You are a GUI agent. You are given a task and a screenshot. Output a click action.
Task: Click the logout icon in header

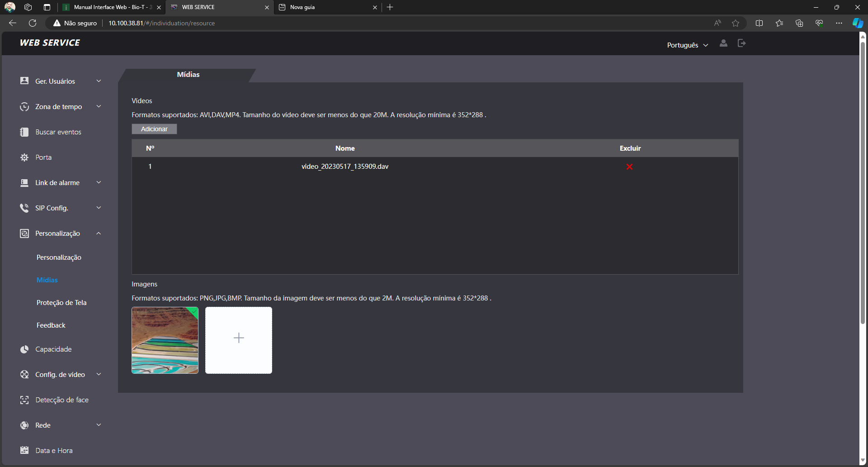pyautogui.click(x=741, y=43)
